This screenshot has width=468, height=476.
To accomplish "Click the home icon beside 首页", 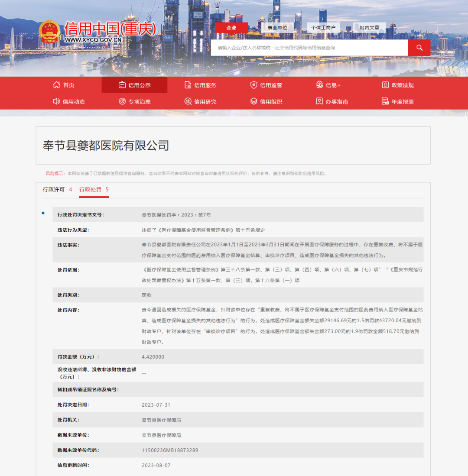I will pos(56,85).
